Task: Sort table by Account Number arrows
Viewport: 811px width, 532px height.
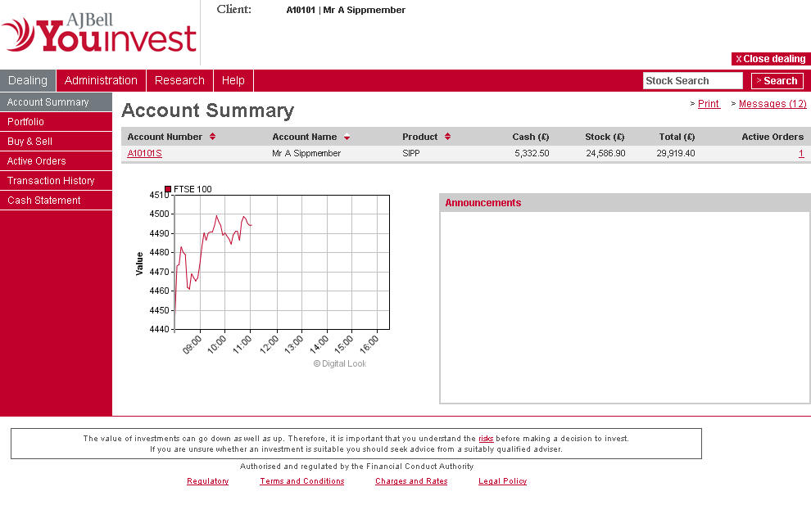Action: (x=212, y=137)
